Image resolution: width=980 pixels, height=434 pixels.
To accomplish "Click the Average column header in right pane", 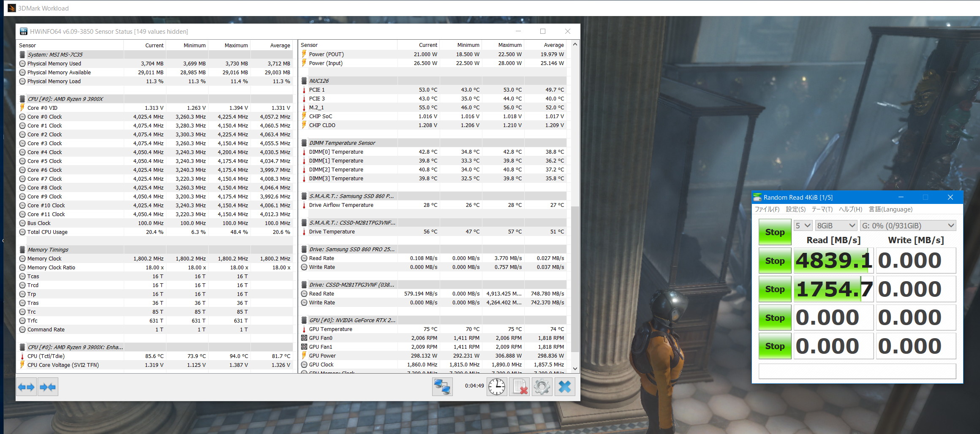I will (x=545, y=45).
